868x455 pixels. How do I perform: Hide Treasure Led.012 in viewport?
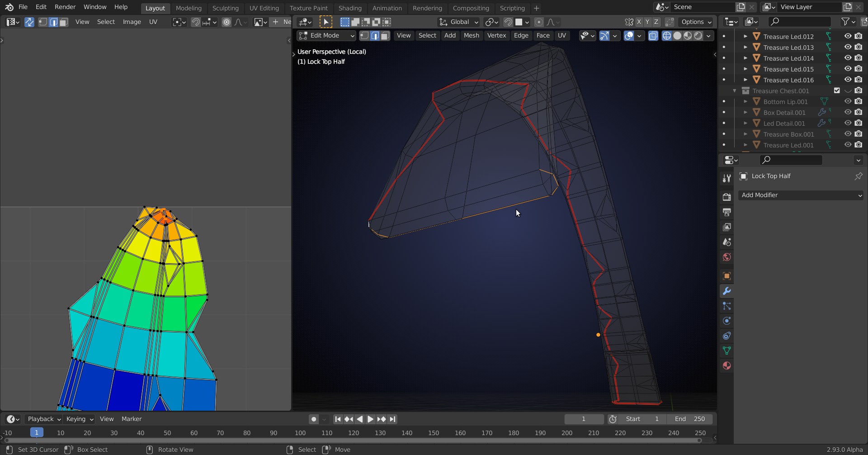click(848, 36)
